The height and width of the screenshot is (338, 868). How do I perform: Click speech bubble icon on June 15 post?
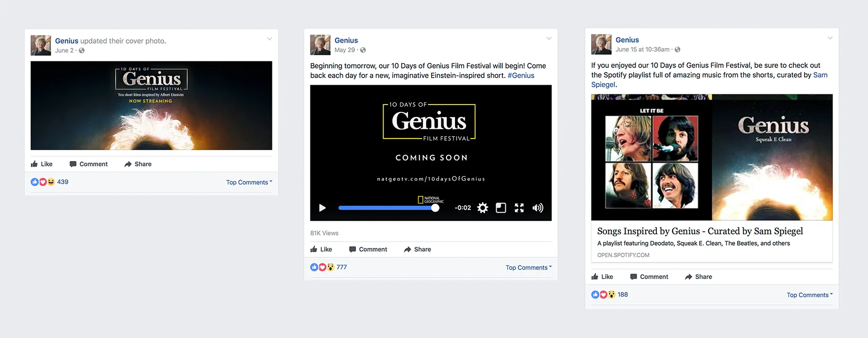(x=633, y=277)
